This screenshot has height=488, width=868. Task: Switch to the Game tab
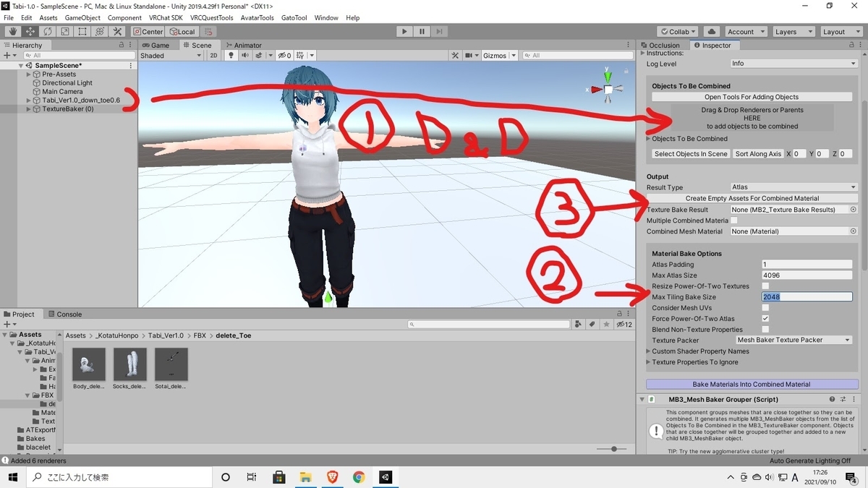point(156,45)
